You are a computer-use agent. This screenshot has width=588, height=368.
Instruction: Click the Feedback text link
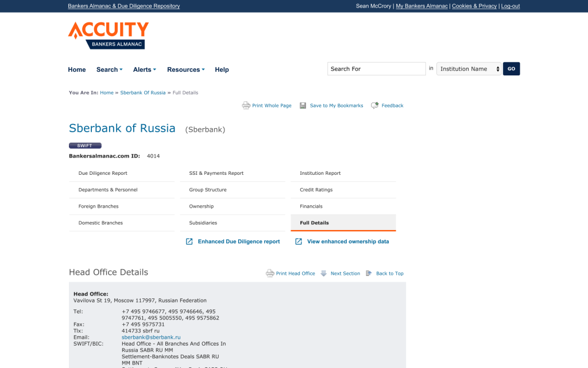(393, 106)
